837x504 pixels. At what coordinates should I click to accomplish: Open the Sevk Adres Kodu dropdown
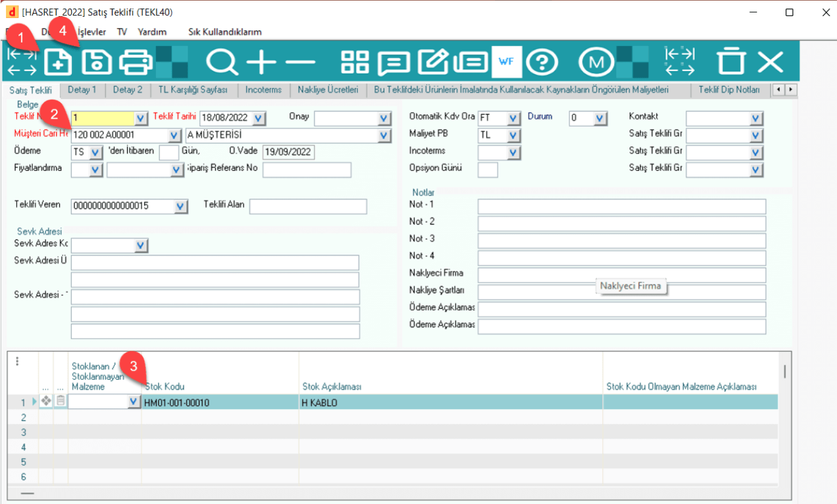(140, 245)
